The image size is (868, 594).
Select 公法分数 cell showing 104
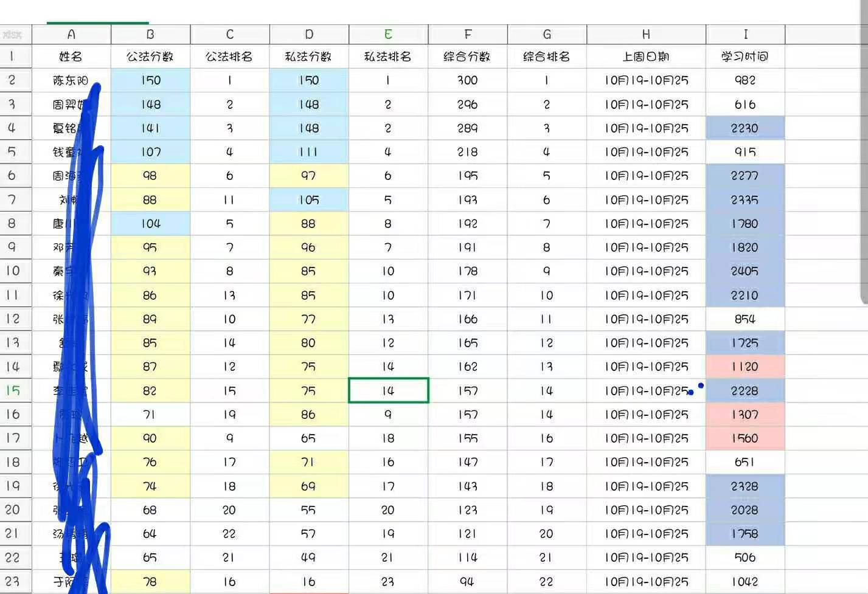click(x=151, y=223)
